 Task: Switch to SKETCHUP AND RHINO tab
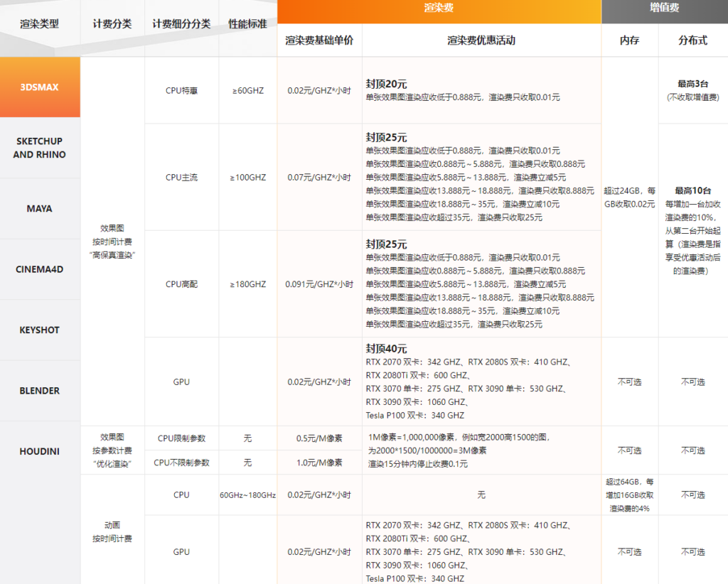(40, 148)
